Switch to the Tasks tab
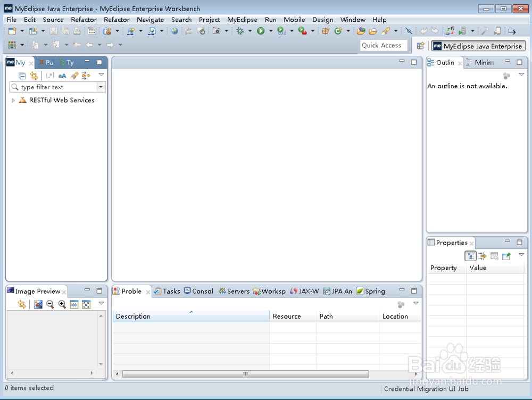 pos(167,291)
